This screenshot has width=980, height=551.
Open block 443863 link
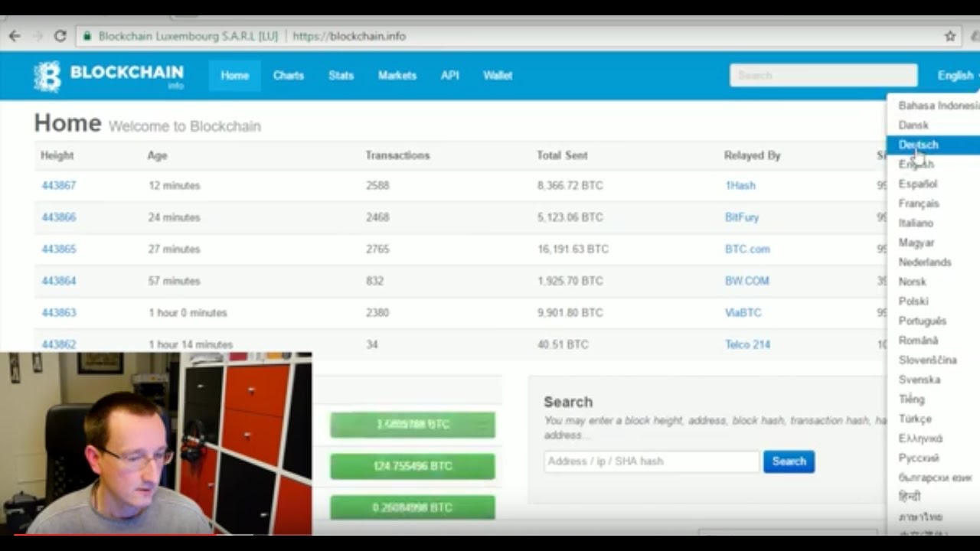click(59, 313)
